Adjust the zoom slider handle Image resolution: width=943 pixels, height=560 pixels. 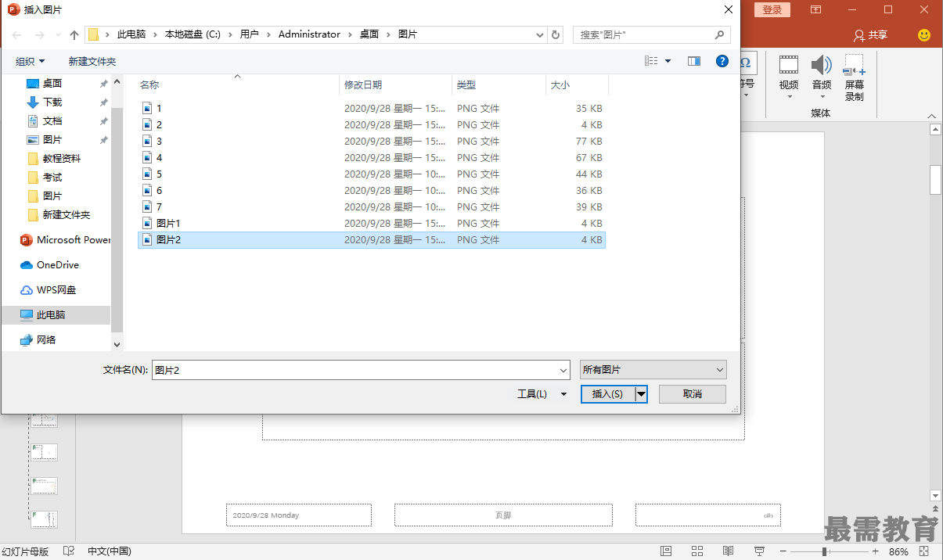pos(824,551)
